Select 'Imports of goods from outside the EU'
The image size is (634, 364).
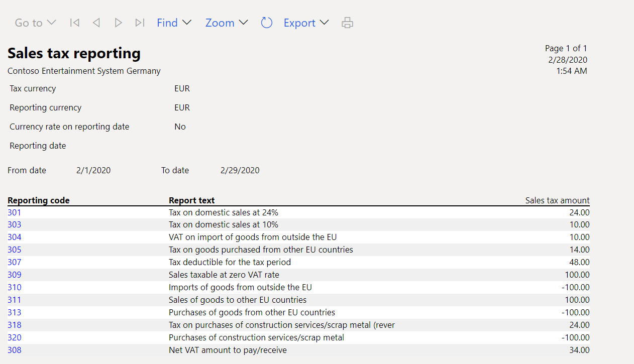click(240, 288)
